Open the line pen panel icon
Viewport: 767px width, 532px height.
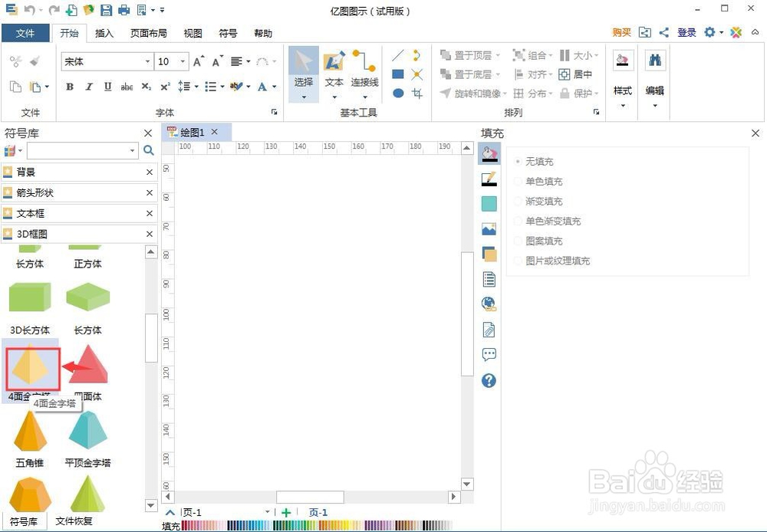point(489,179)
